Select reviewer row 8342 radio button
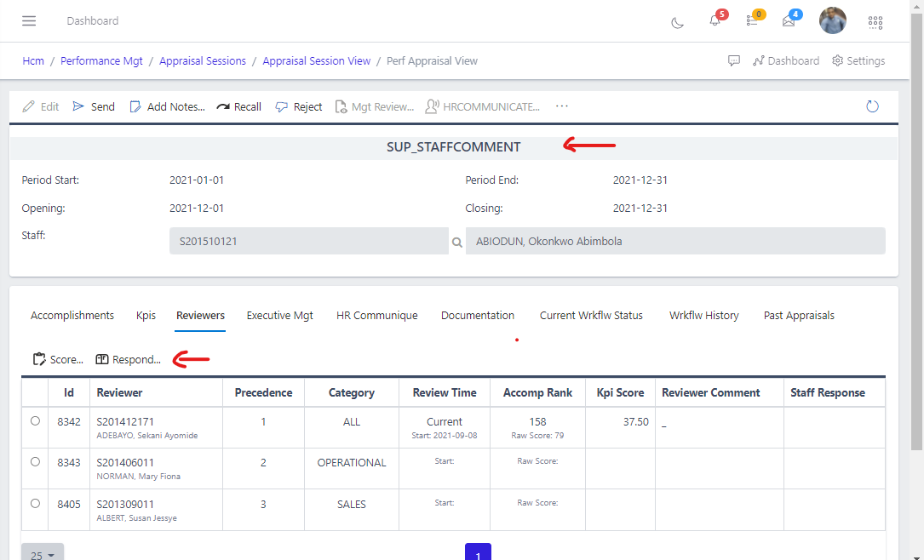924x560 pixels. [35, 420]
